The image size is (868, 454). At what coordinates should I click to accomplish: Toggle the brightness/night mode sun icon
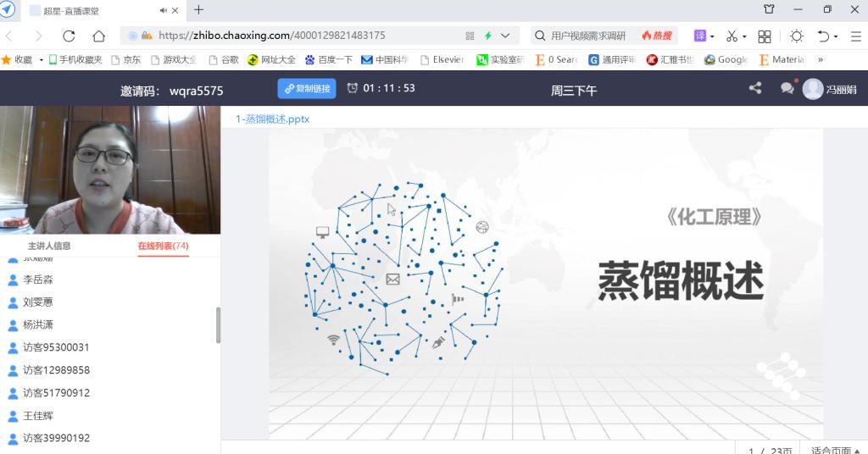tap(796, 36)
